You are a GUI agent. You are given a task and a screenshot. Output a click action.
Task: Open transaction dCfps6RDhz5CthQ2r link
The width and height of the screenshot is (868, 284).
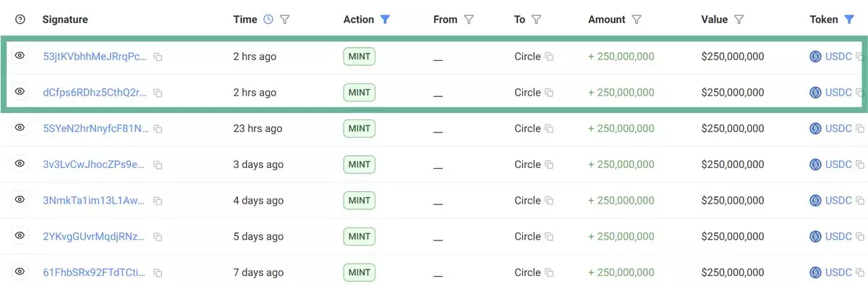point(95,92)
